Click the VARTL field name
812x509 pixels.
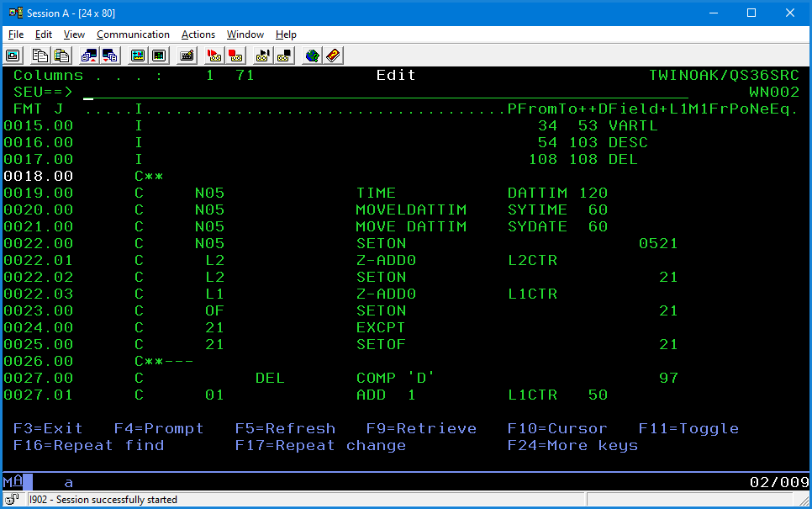click(x=633, y=126)
